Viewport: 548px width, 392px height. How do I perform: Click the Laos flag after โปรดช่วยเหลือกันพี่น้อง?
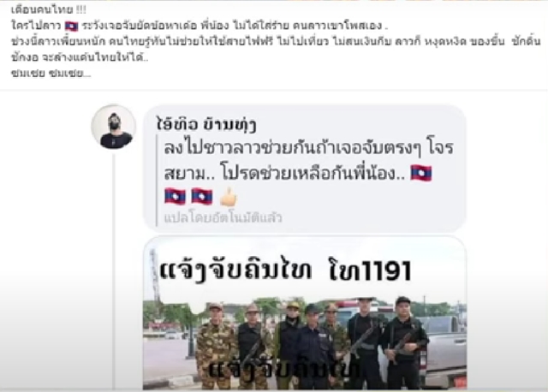coord(421,173)
